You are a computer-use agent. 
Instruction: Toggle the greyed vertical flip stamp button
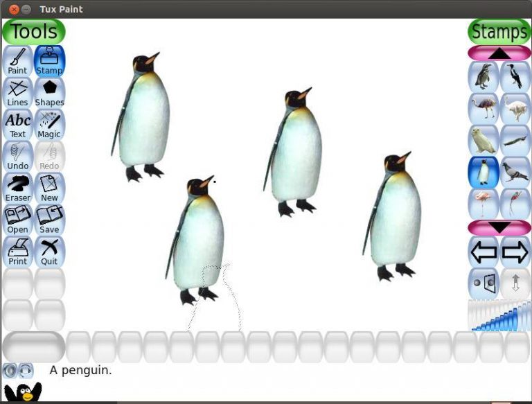[515, 283]
